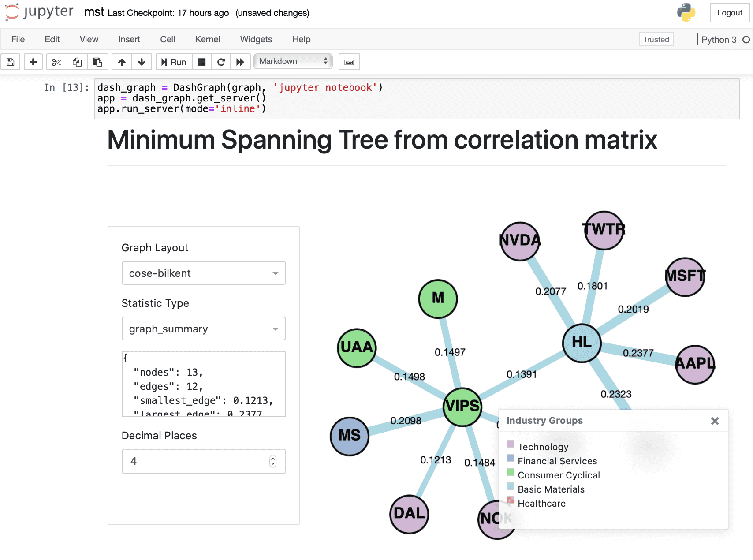Select the HL node in graph

pos(582,343)
